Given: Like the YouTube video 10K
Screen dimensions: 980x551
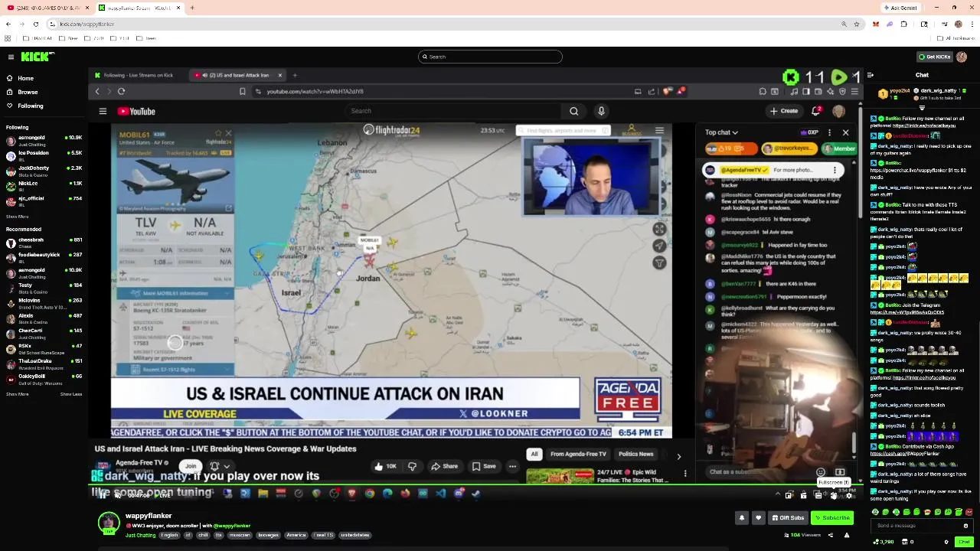Looking at the screenshot, I should point(385,466).
